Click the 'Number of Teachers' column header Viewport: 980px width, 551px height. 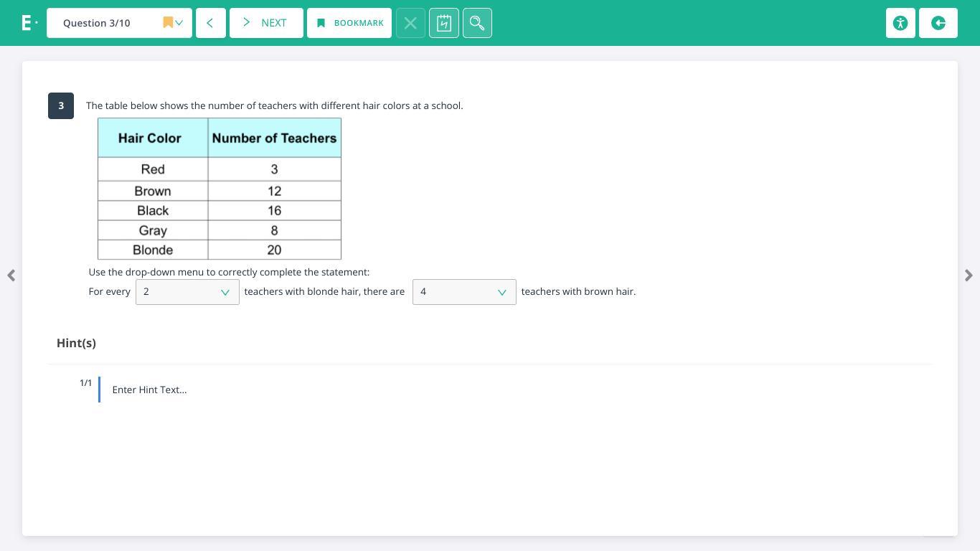point(274,138)
